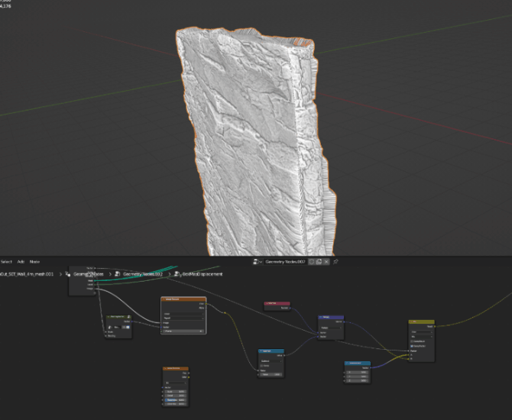This screenshot has height=420, width=512.
Task: Click the modifier icon beside the Geometry Nodes breadcrumb
Action: click(x=68, y=274)
